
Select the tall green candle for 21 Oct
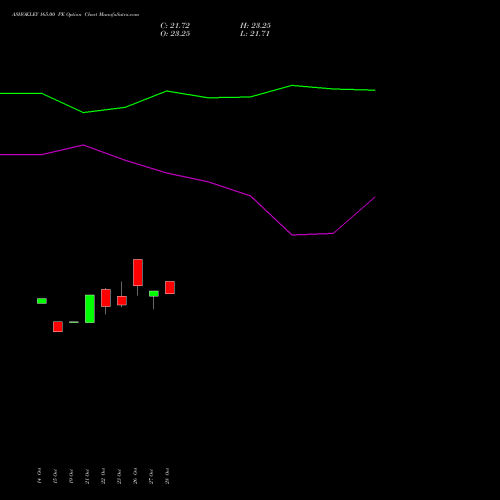tap(90, 309)
